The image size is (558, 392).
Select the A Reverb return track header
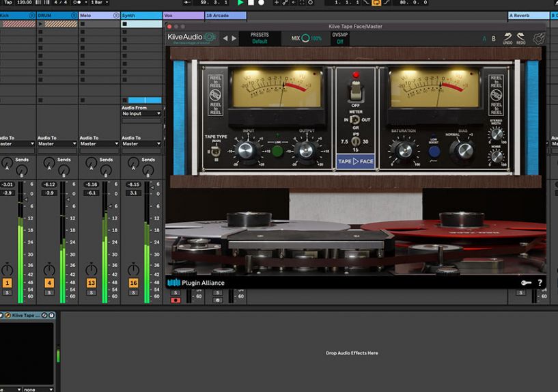click(x=529, y=16)
